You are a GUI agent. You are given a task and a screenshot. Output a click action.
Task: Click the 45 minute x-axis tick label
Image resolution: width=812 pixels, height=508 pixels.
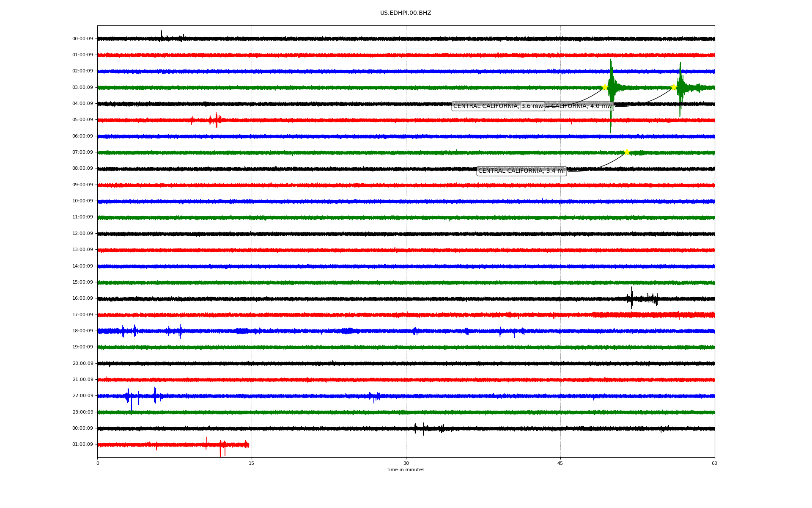[560, 463]
